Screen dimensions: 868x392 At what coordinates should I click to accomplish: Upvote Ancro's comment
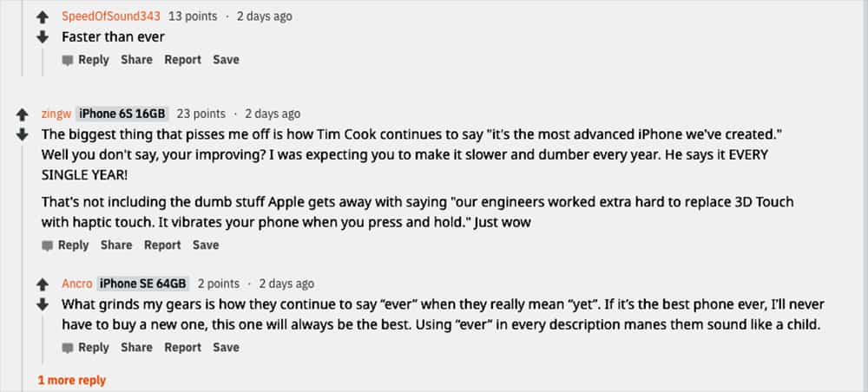pyautogui.click(x=43, y=284)
